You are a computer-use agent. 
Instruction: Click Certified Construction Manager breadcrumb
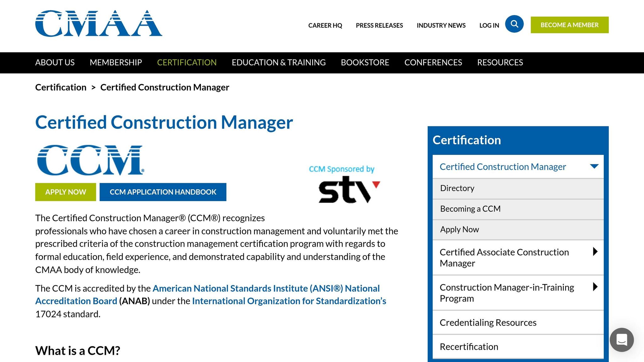coord(165,87)
